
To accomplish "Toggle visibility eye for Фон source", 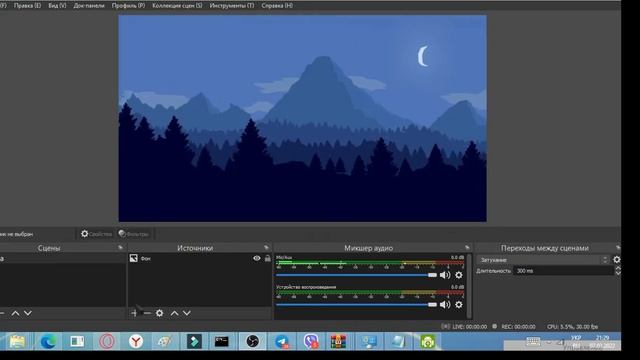I will 257,258.
